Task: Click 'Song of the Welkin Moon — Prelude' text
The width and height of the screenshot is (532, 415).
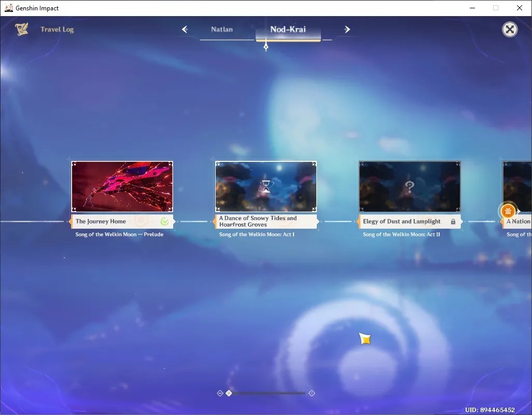Action: coord(119,234)
